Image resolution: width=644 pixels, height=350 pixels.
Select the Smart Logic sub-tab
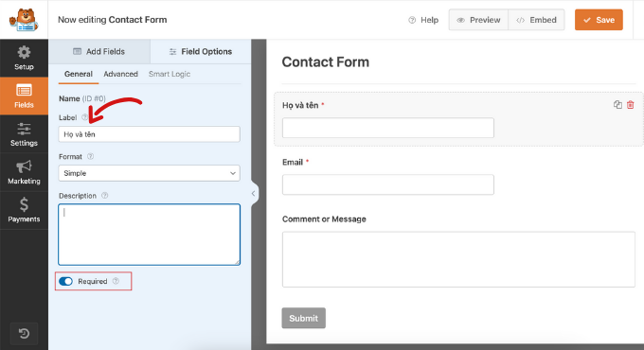pos(170,75)
